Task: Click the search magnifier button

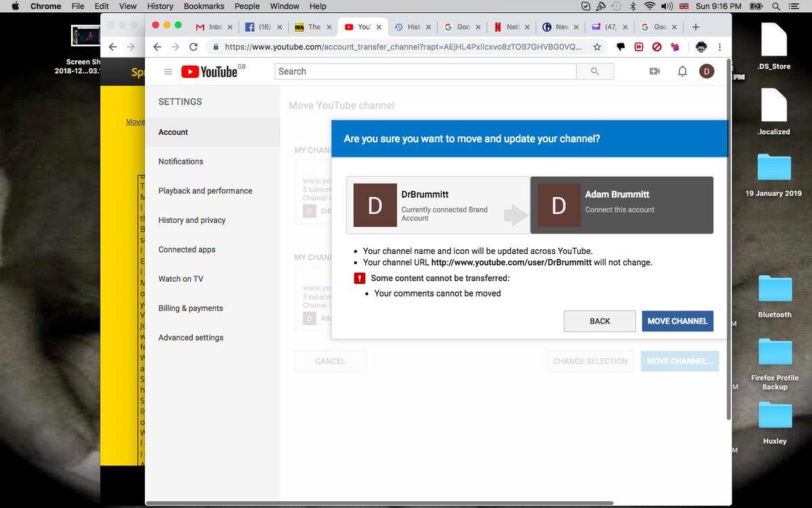Action: (x=595, y=71)
